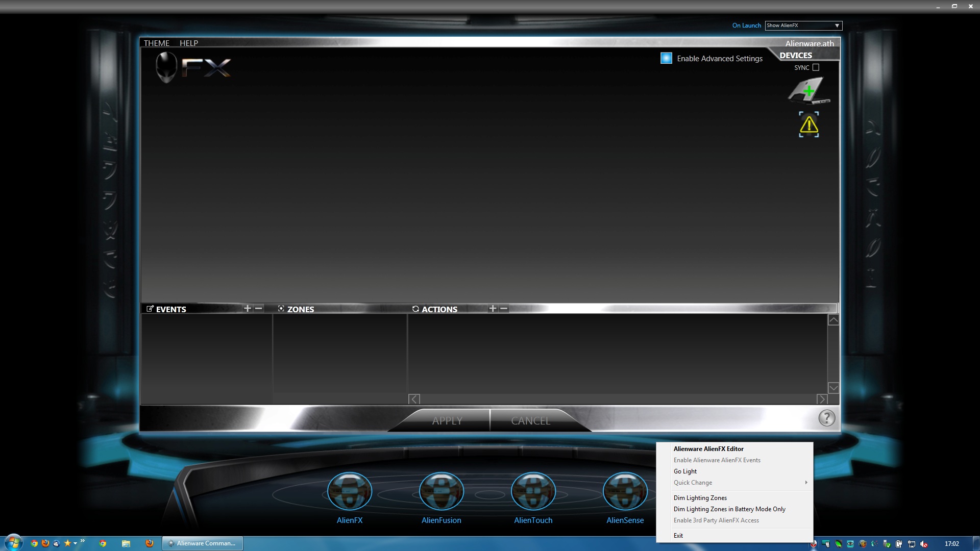Open the Windows Start orb

point(14,543)
